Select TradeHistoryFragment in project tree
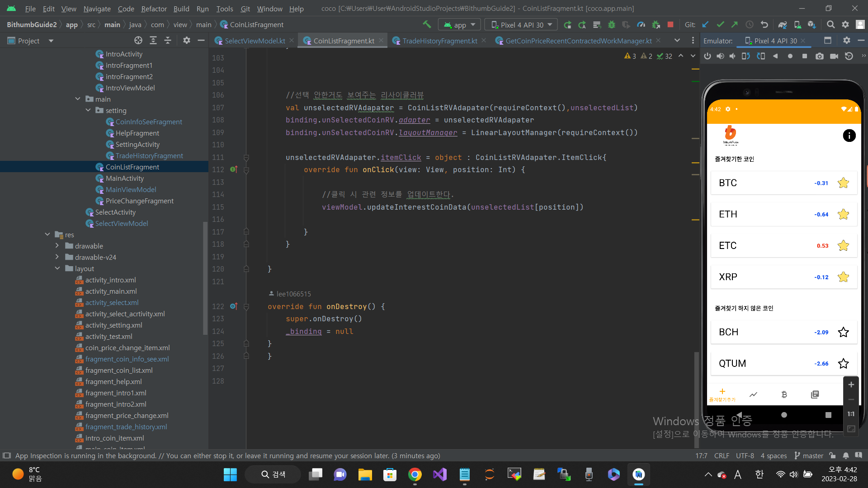This screenshot has height=488, width=868. [x=149, y=155]
